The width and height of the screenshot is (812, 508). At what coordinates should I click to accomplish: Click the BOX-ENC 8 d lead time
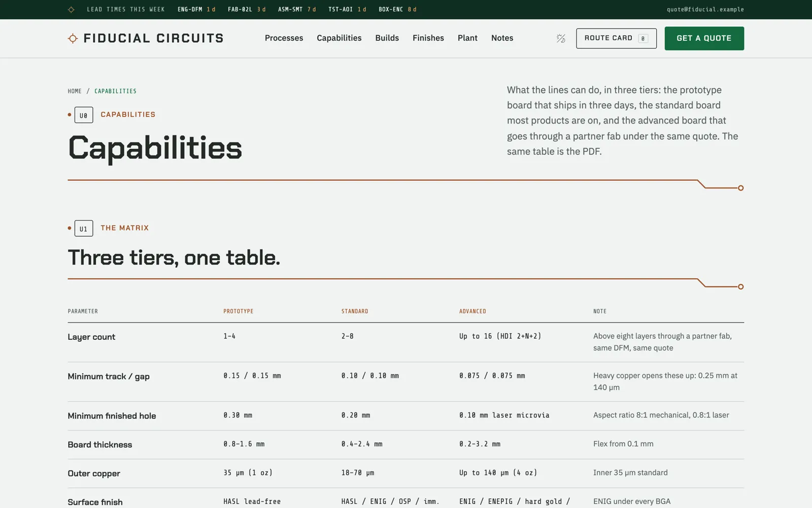click(397, 10)
